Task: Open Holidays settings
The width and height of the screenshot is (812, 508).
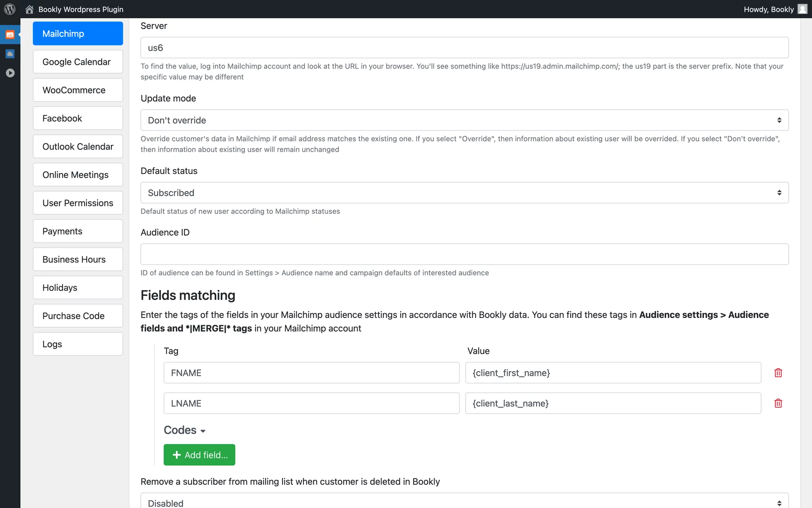Action: coord(78,288)
